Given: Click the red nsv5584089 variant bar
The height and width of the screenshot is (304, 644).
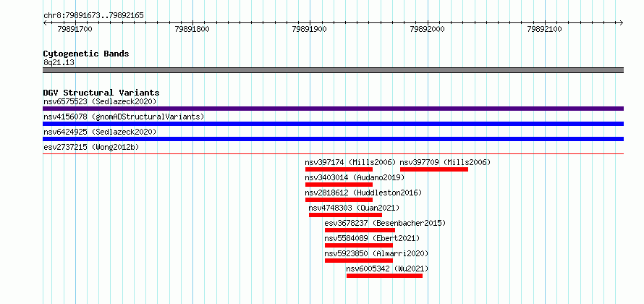Looking at the screenshot, I should [359, 245].
